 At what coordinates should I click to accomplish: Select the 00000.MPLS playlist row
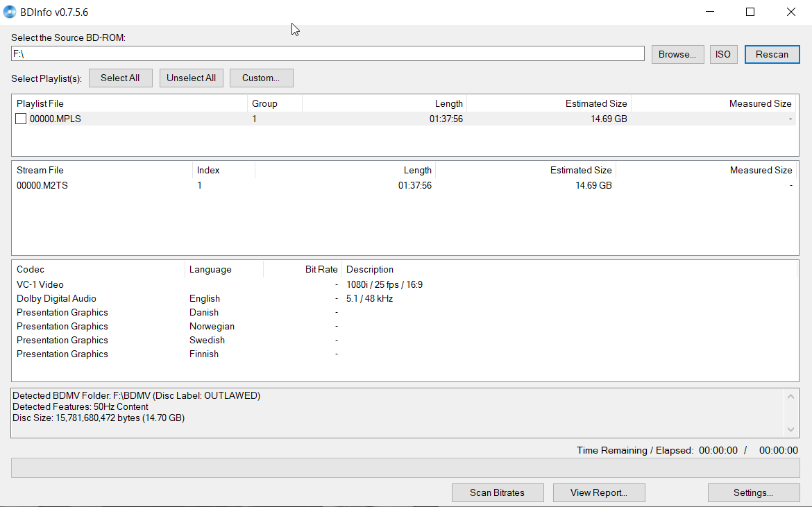(405, 119)
